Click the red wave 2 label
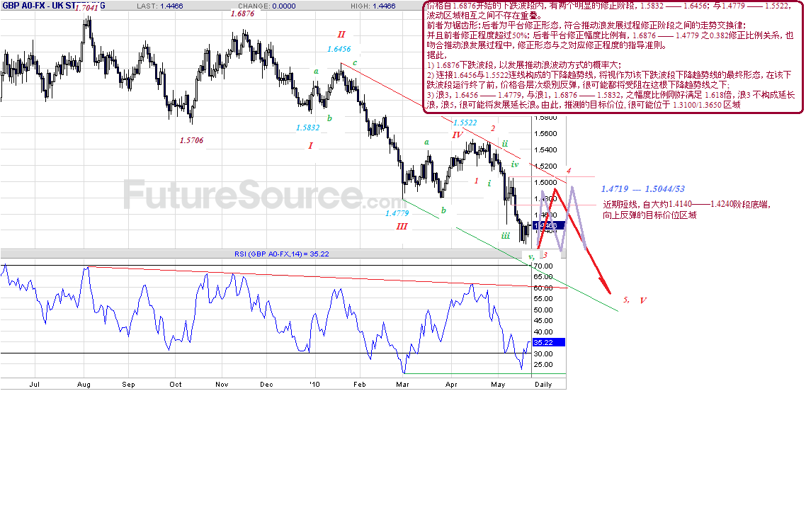 click(x=493, y=128)
